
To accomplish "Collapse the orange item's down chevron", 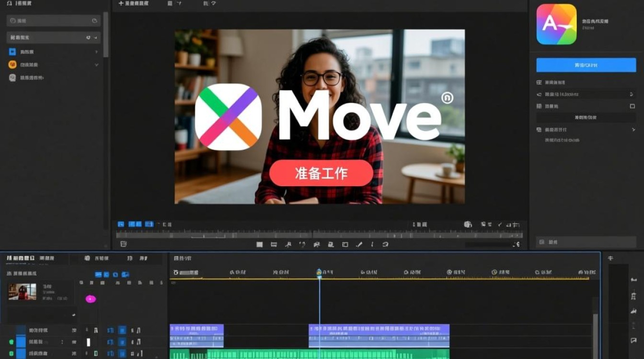I will [x=96, y=65].
